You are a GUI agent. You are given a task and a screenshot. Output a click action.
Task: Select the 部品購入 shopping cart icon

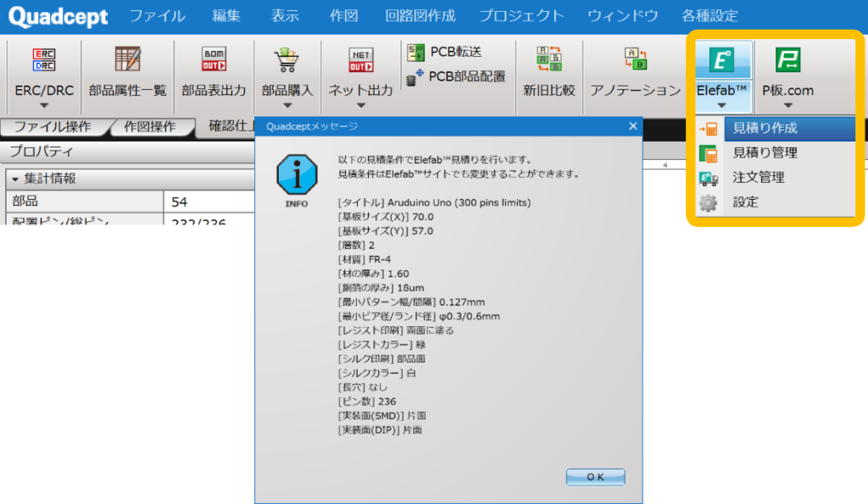(286, 60)
